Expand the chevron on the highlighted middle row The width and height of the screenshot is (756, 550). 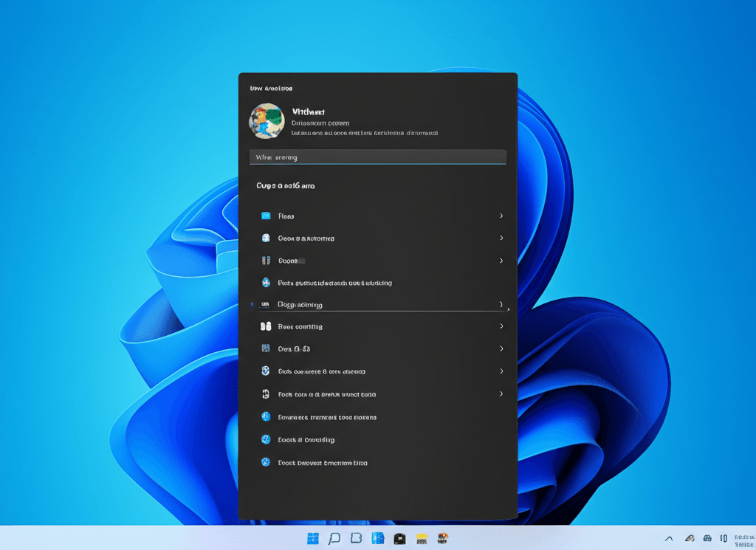click(501, 303)
